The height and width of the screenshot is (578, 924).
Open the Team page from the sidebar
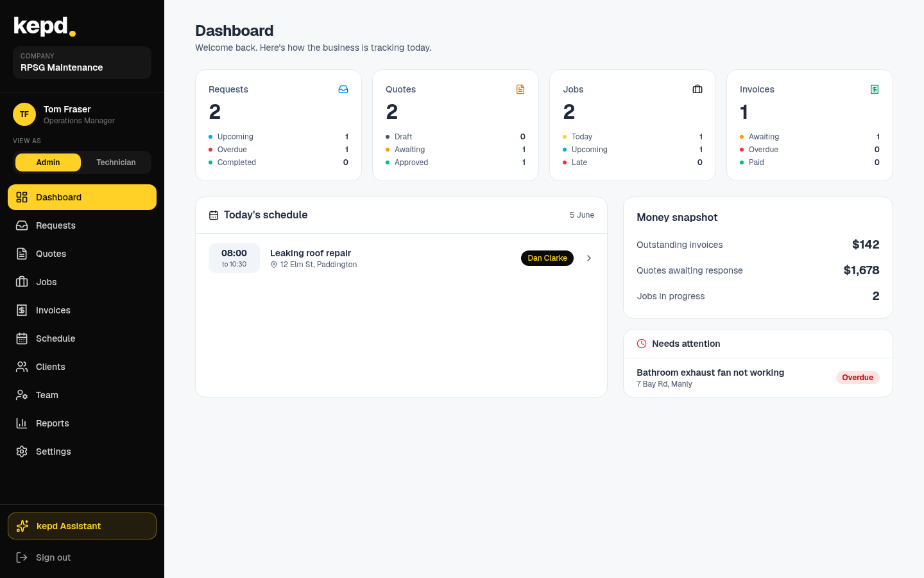click(x=82, y=395)
